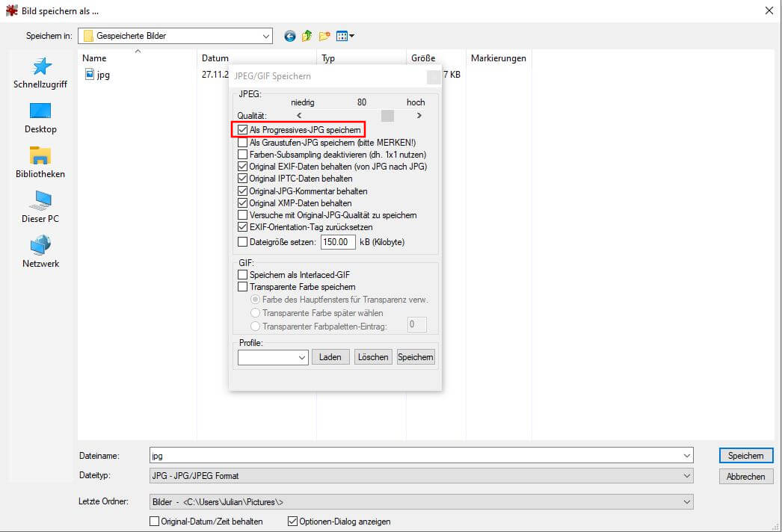Uncheck Original XMP-Daten behalten
Image resolution: width=782 pixels, height=532 pixels.
coord(242,203)
